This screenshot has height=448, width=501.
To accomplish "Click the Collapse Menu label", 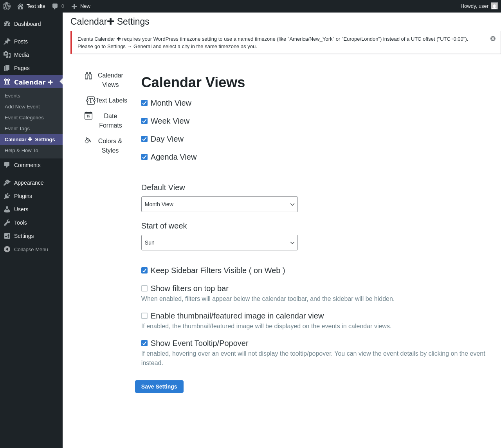I will click(31, 249).
